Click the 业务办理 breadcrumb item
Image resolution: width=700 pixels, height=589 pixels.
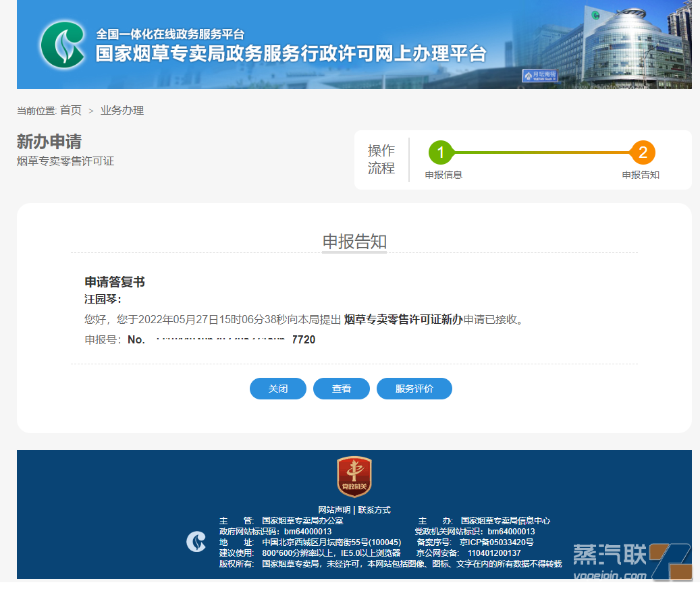coord(122,111)
